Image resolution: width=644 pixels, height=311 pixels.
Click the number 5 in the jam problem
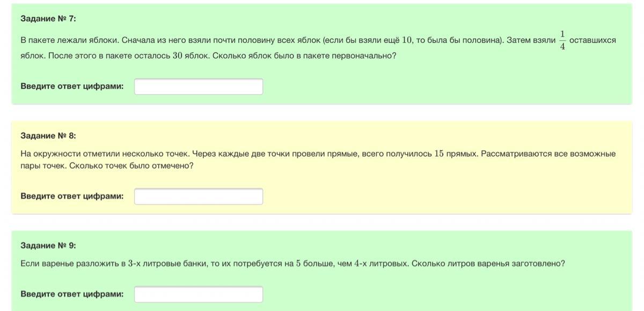click(x=298, y=264)
